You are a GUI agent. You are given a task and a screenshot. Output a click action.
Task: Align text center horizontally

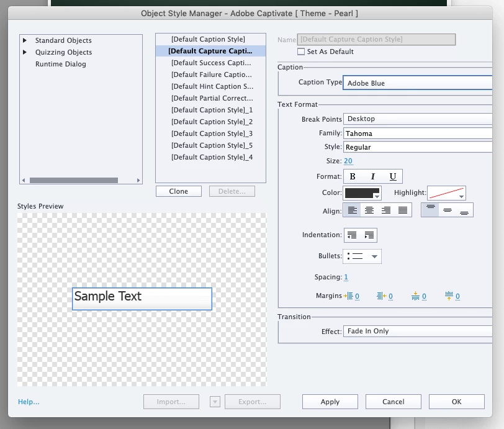369,210
